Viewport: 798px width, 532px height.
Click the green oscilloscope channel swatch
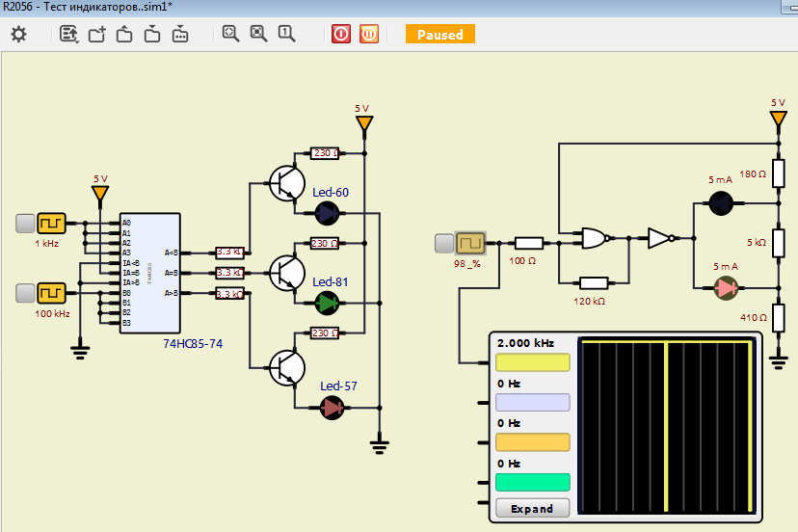pyautogui.click(x=533, y=482)
